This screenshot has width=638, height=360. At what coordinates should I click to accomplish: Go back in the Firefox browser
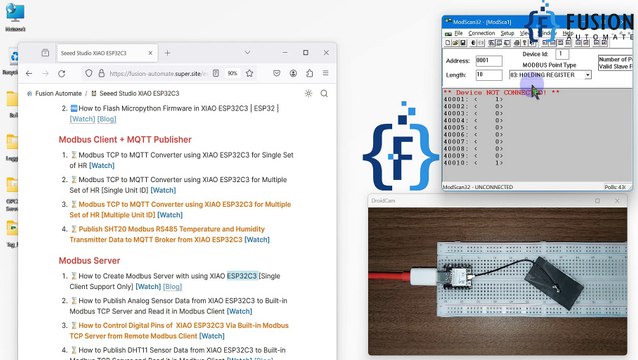(x=29, y=74)
